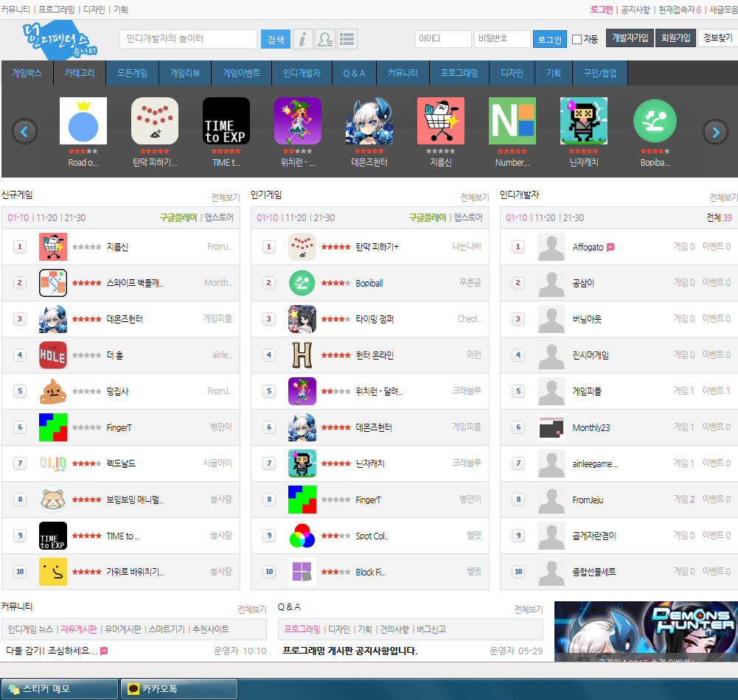Switch new games list to 앱스토어
The width and height of the screenshot is (738, 700).
pos(219,217)
